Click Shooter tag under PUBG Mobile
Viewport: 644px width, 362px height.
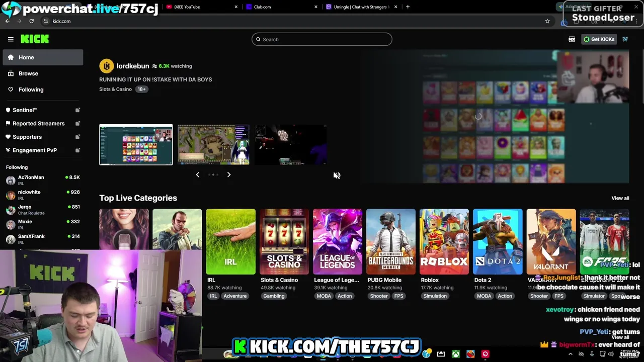coord(379,296)
